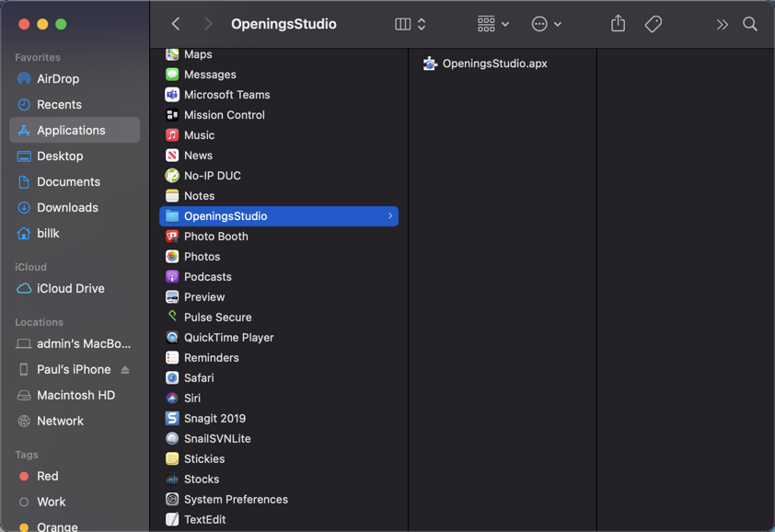Select the TextEdit application
775x532 pixels.
[x=279, y=520]
